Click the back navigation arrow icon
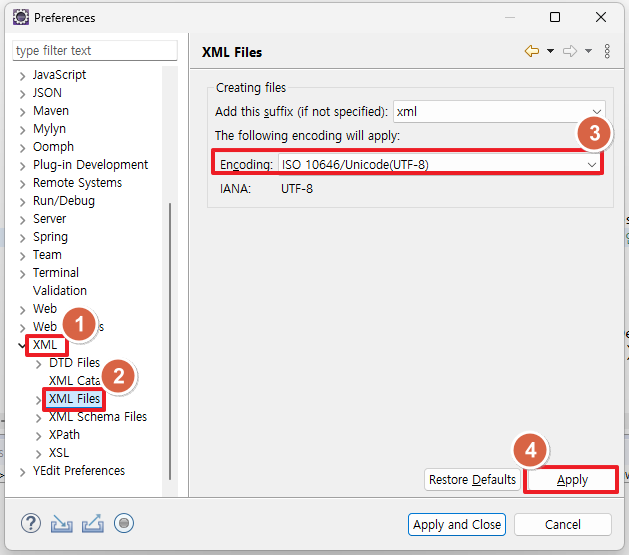The image size is (629, 555). point(532,52)
